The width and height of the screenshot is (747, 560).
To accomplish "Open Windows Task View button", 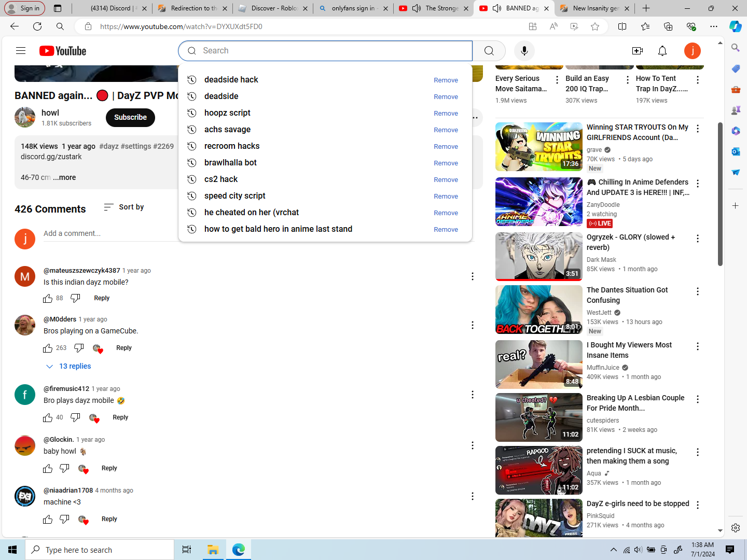I will click(187, 550).
